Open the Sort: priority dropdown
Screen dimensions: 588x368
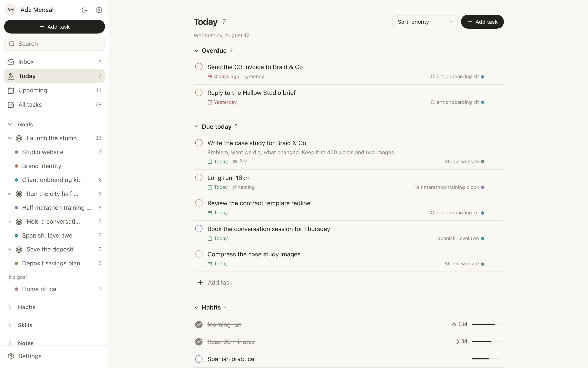[425, 22]
